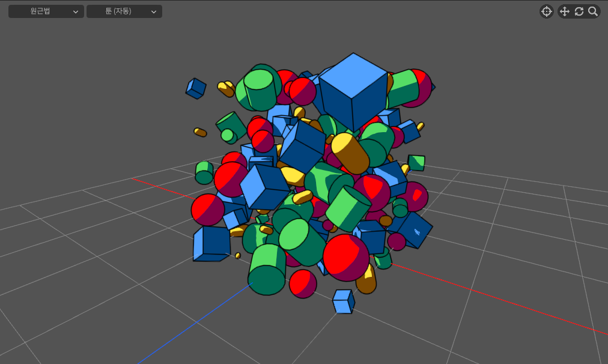Screen dimensions: 608x364
Task: Open the 원근법 projection dropdown
Action: [46, 11]
